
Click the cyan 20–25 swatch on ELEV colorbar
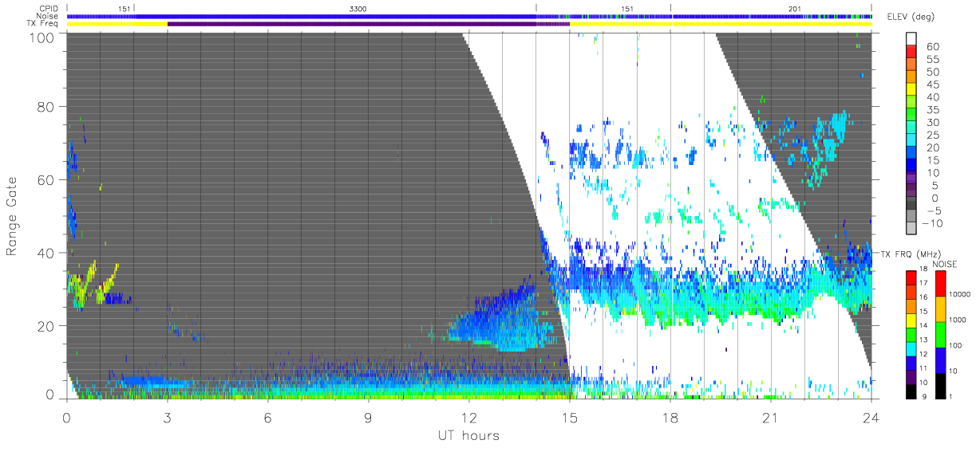[x=911, y=141]
